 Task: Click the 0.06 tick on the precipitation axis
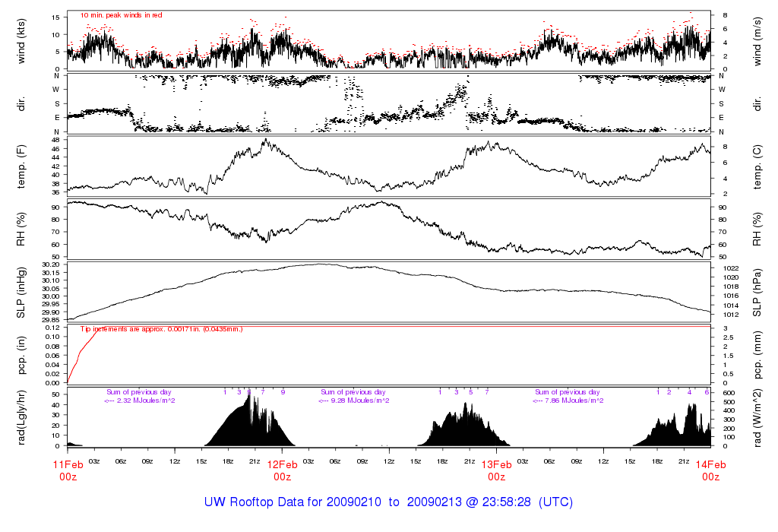52,356
